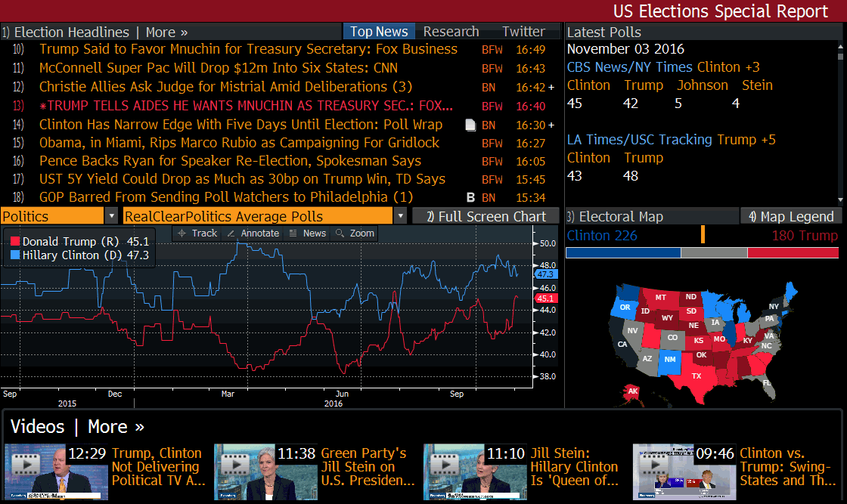The width and height of the screenshot is (847, 504).
Task: Click California (CA) on the electoral map
Action: (x=622, y=345)
